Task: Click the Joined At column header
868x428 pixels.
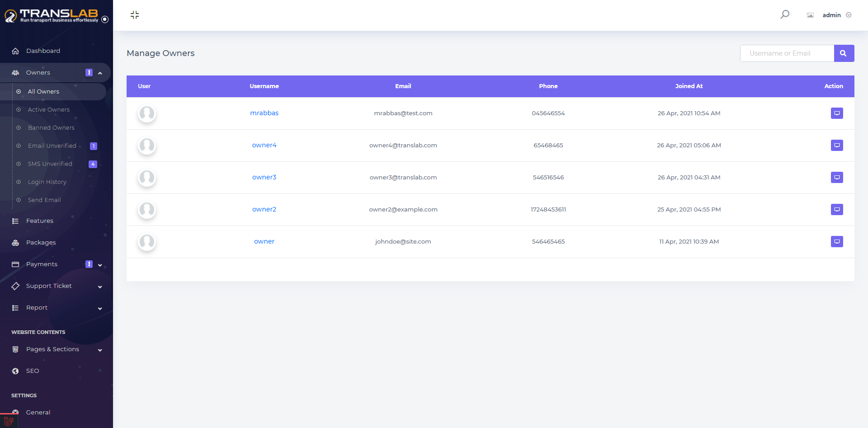Action: (x=689, y=86)
